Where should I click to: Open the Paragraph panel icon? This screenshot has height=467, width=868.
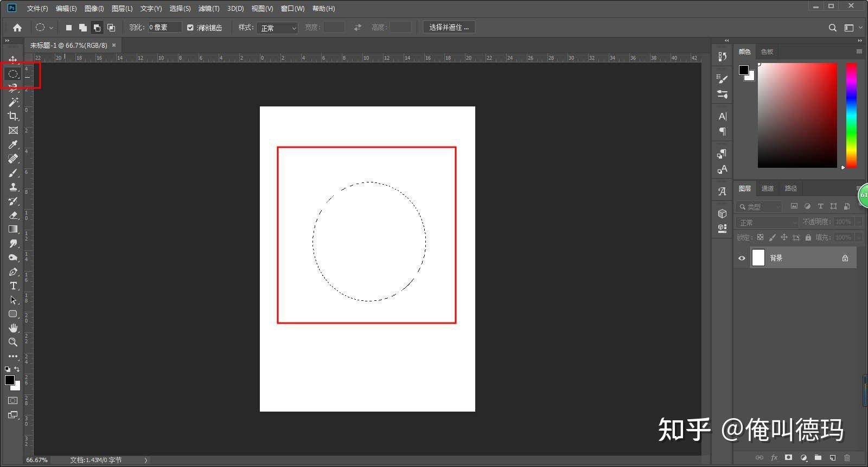point(722,131)
